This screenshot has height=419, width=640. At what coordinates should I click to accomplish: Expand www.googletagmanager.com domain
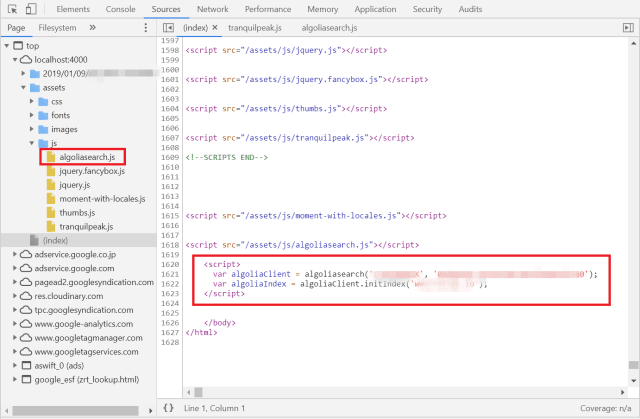(x=15, y=337)
